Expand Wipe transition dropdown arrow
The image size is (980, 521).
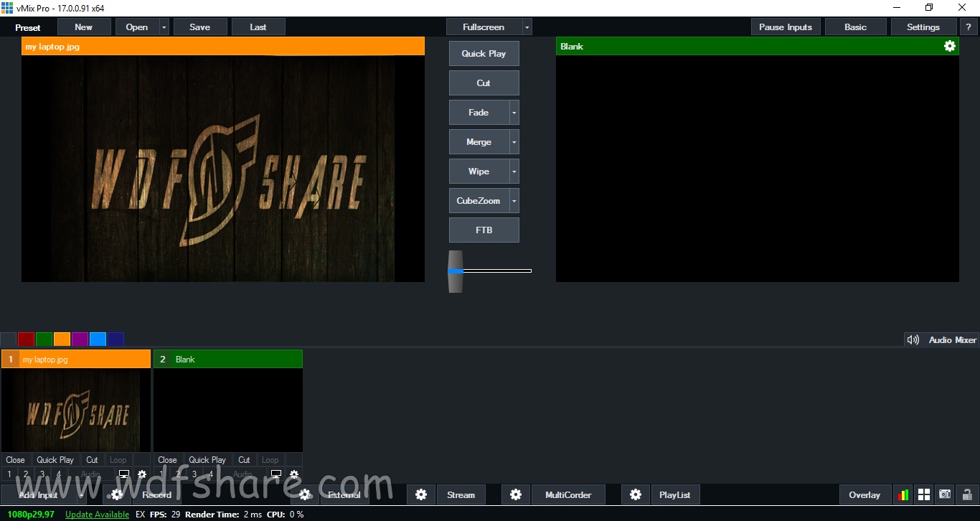(x=514, y=172)
